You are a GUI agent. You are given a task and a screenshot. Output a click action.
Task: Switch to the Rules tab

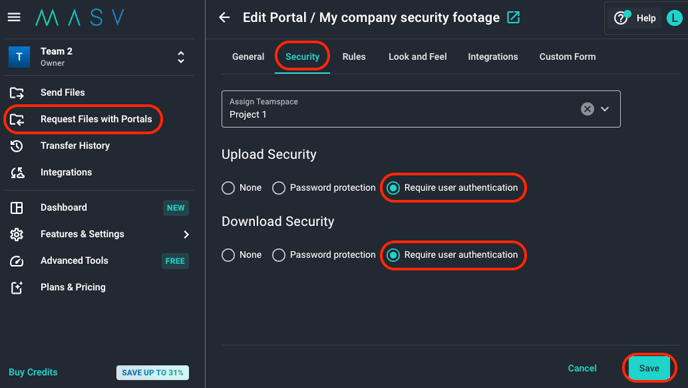coord(354,57)
